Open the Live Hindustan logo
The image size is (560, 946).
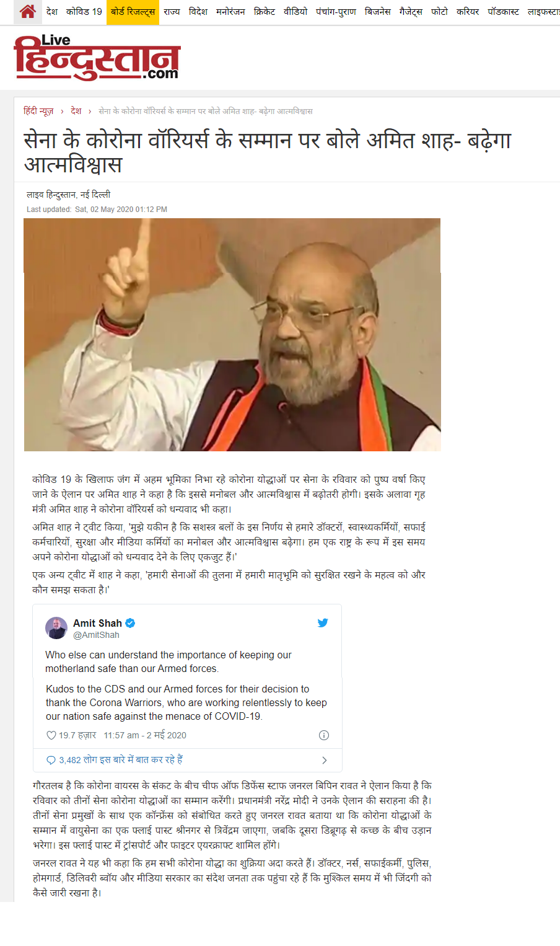97,58
